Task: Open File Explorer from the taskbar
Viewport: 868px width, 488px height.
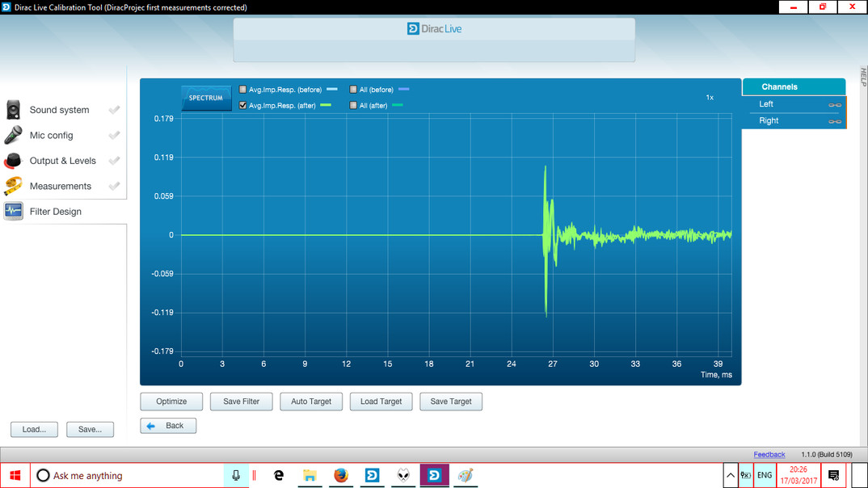Action: point(310,475)
